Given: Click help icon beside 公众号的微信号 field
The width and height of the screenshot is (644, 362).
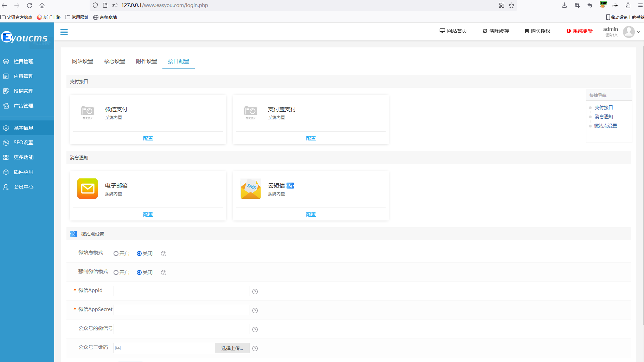Looking at the screenshot, I should [x=255, y=329].
